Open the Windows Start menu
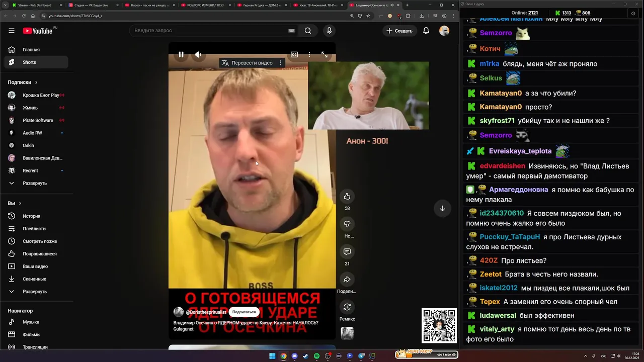644x362 pixels. click(272, 356)
